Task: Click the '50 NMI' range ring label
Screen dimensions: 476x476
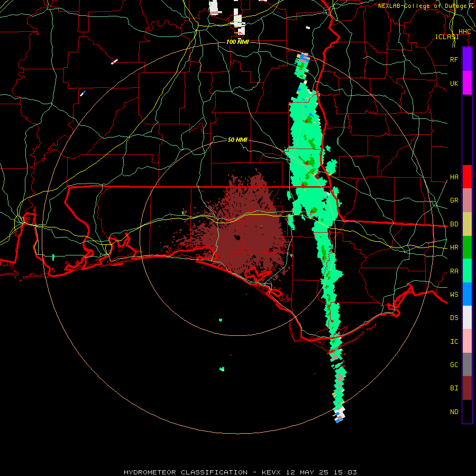Action: click(237, 140)
